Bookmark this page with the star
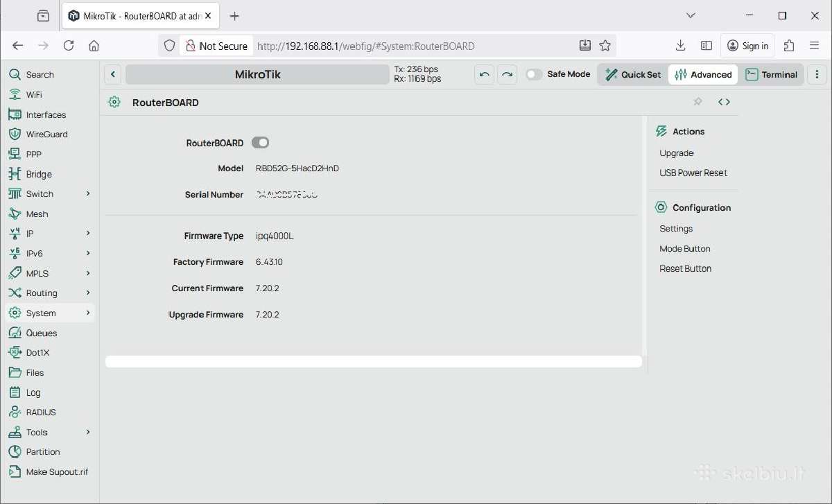Screen dimensions: 832x504 [605, 46]
